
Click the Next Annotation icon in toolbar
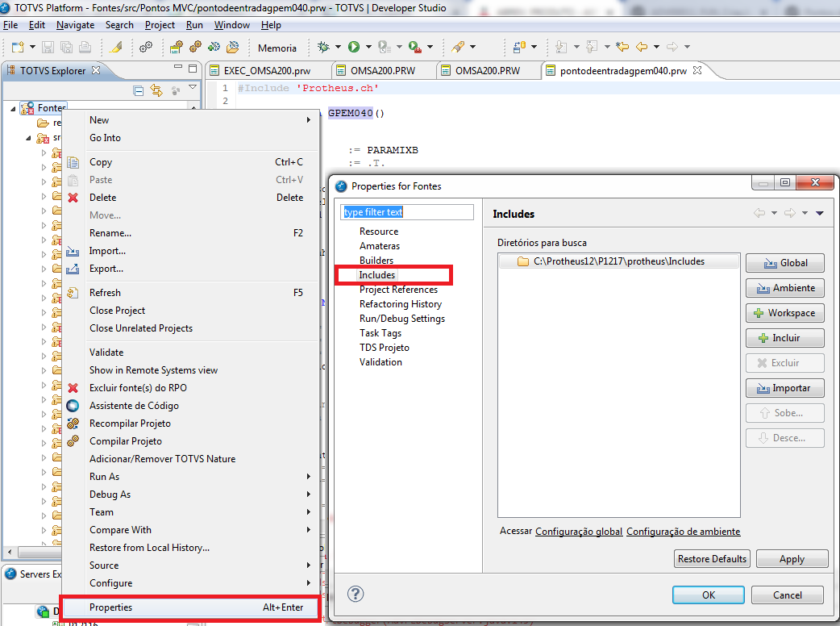point(561,47)
